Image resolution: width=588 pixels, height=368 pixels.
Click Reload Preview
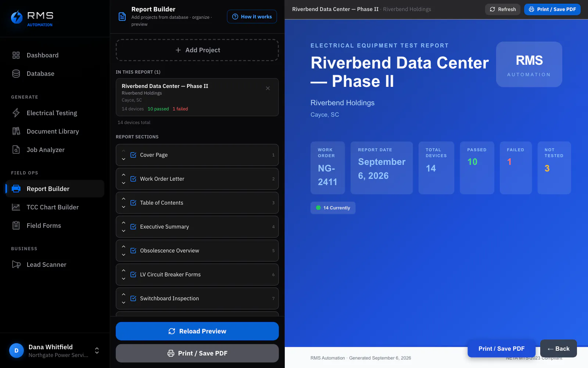pos(197,331)
